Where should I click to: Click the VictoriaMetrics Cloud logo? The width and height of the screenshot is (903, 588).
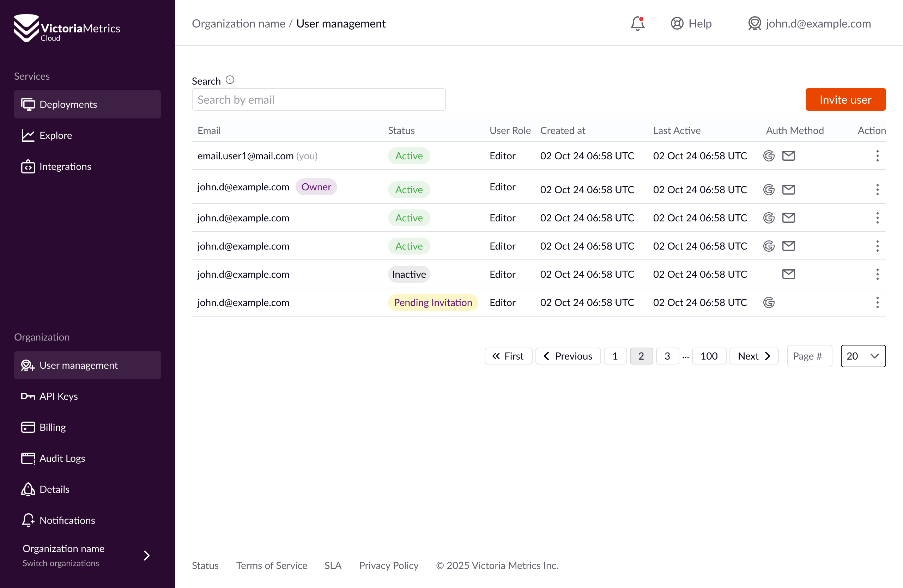(x=67, y=28)
